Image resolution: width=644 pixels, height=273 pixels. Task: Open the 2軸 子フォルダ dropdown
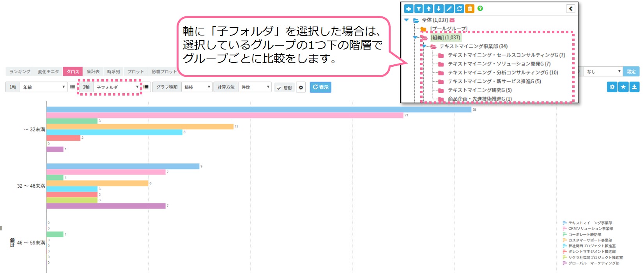[x=117, y=87]
